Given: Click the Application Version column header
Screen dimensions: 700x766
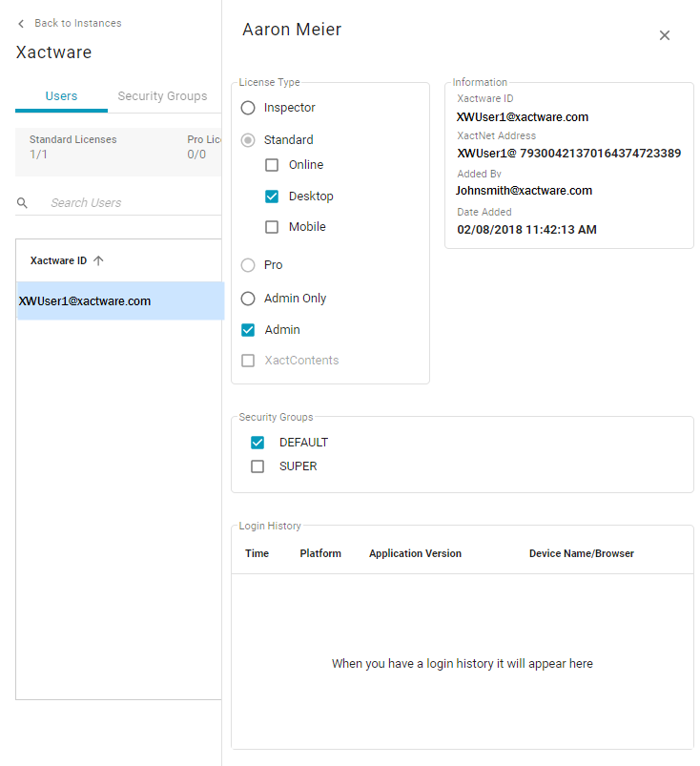Looking at the screenshot, I should (x=415, y=553).
